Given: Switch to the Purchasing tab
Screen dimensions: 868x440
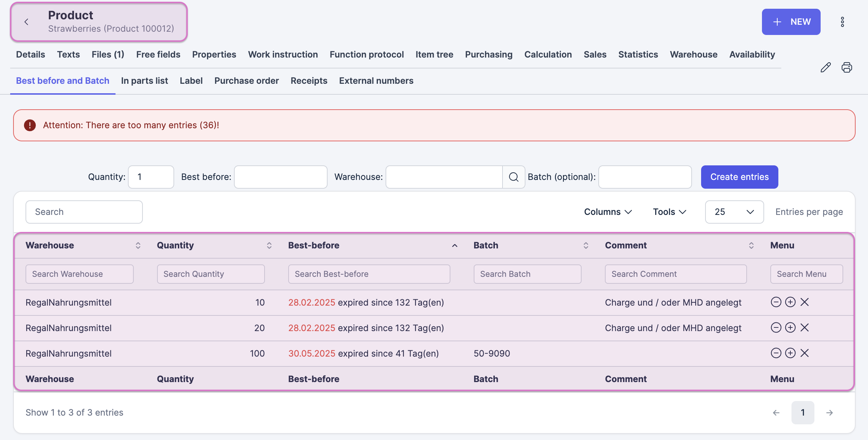Looking at the screenshot, I should (488, 55).
